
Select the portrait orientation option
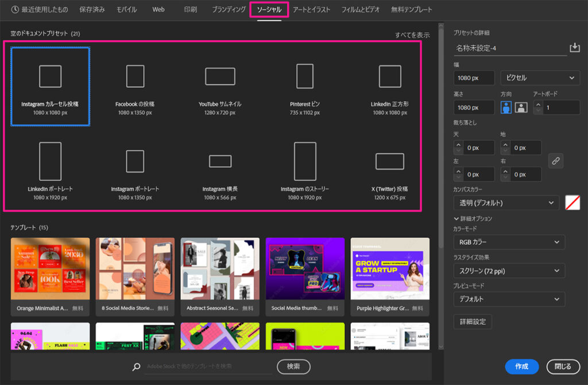[505, 107]
